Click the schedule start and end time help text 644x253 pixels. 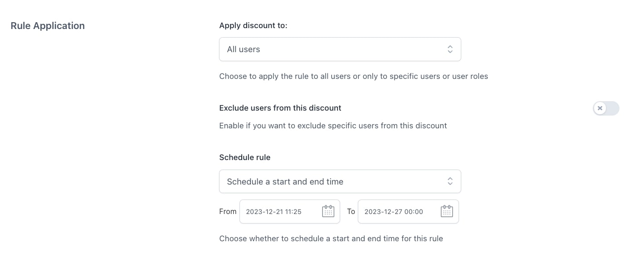(x=331, y=238)
